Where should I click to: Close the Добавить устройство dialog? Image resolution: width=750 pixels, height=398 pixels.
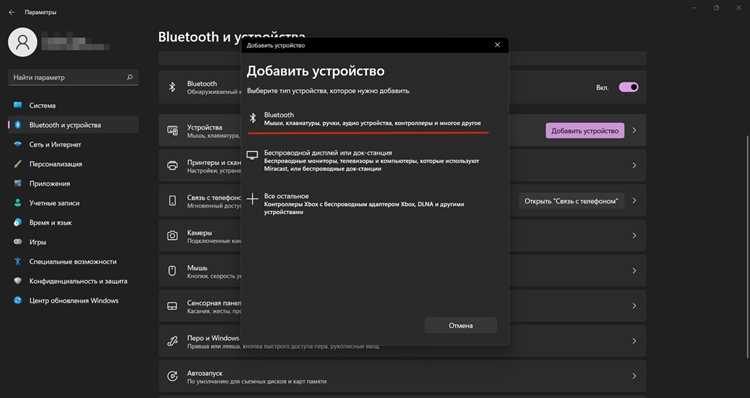(x=497, y=45)
